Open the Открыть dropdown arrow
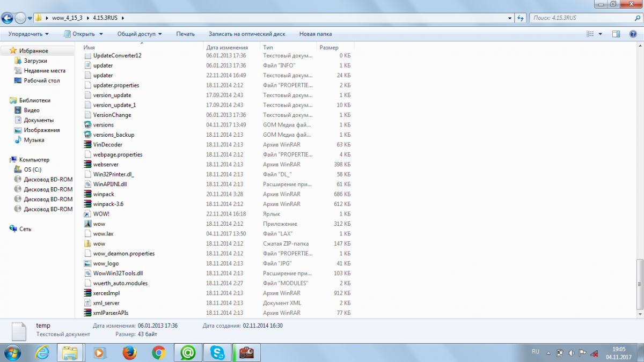 pos(100,34)
